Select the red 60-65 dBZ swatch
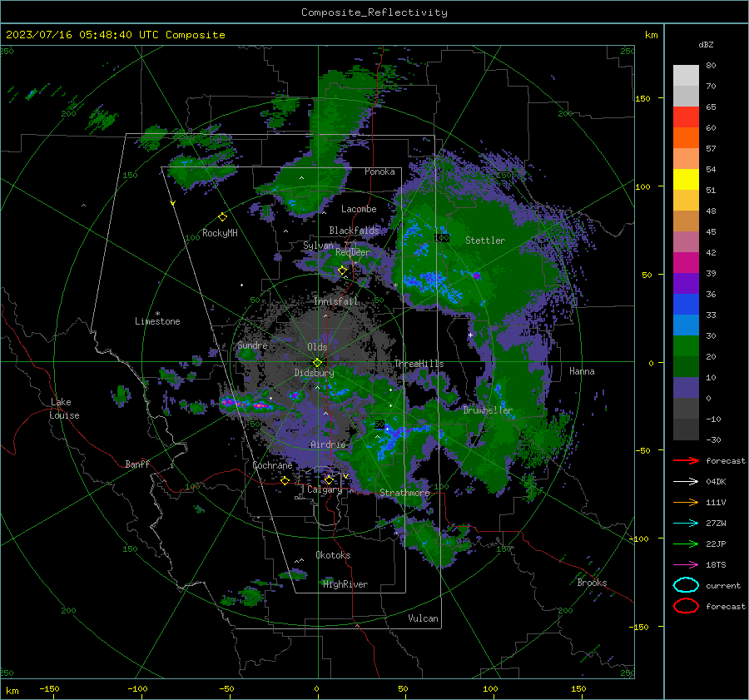 pyautogui.click(x=686, y=117)
